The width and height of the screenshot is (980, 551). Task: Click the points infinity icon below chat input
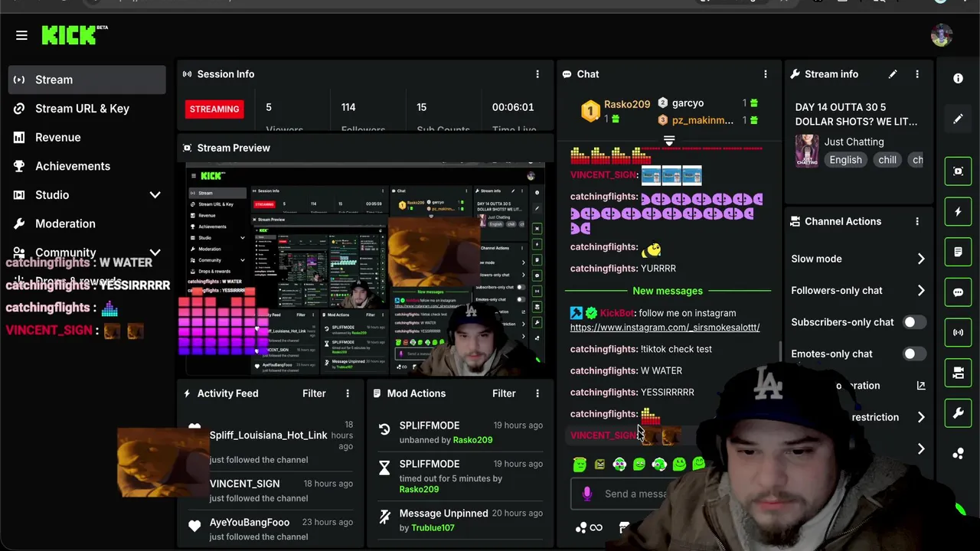tap(589, 527)
